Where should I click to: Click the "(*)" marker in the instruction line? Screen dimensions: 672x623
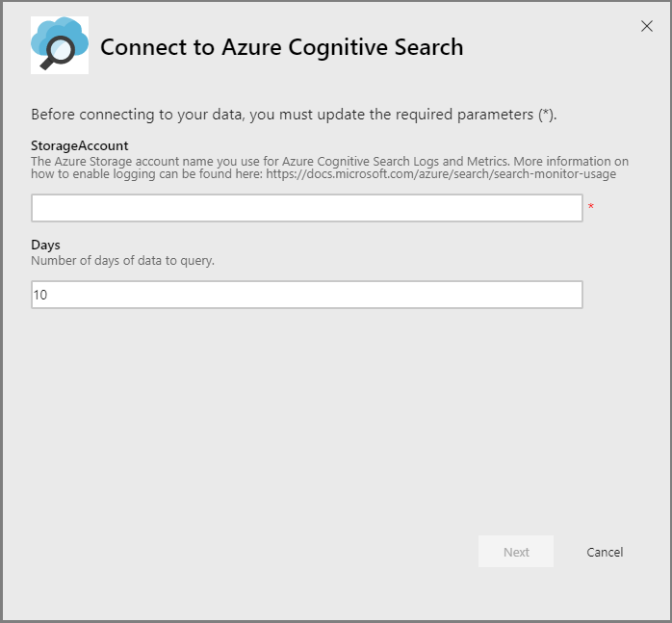546,114
